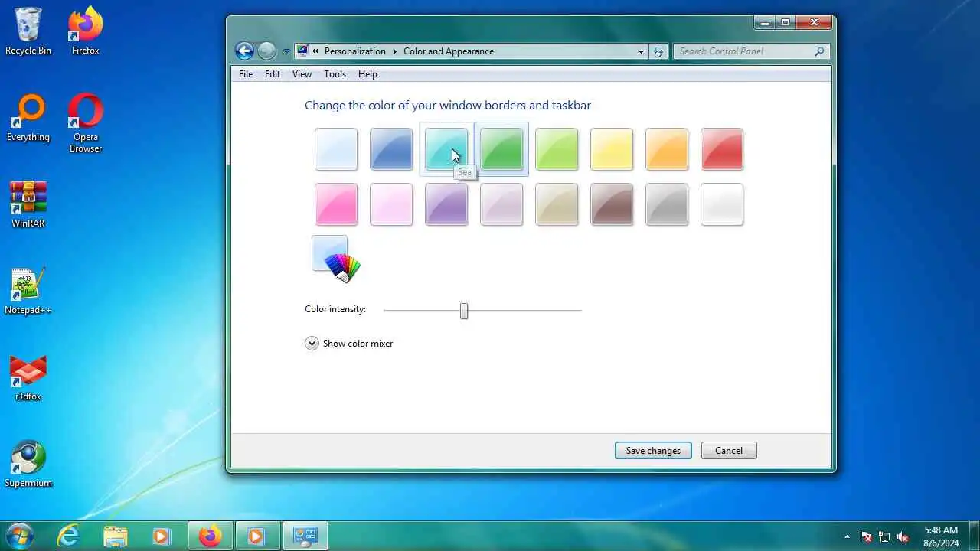980x551 pixels.
Task: Open the Tools menu
Action: pyautogui.click(x=335, y=74)
